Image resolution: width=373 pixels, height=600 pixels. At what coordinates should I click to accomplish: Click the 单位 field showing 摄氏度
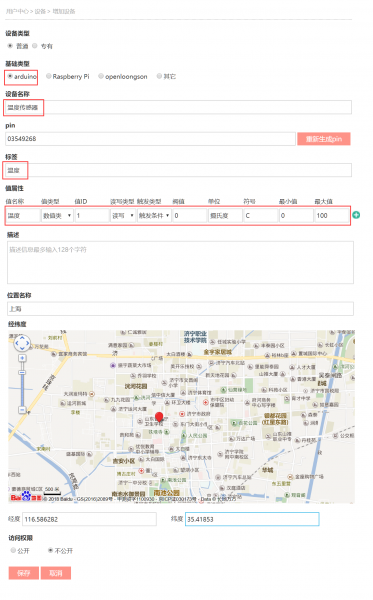pyautogui.click(x=225, y=215)
